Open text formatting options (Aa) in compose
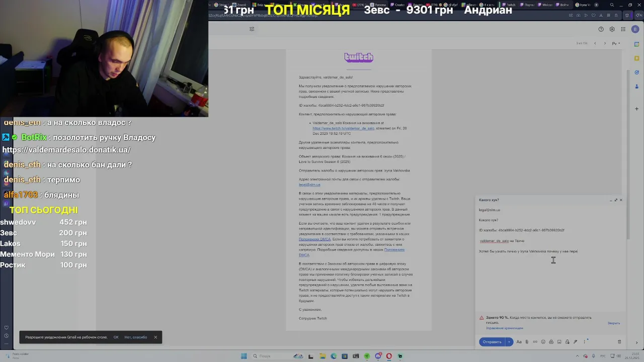Image resolution: width=644 pixels, height=362 pixels. (x=519, y=342)
